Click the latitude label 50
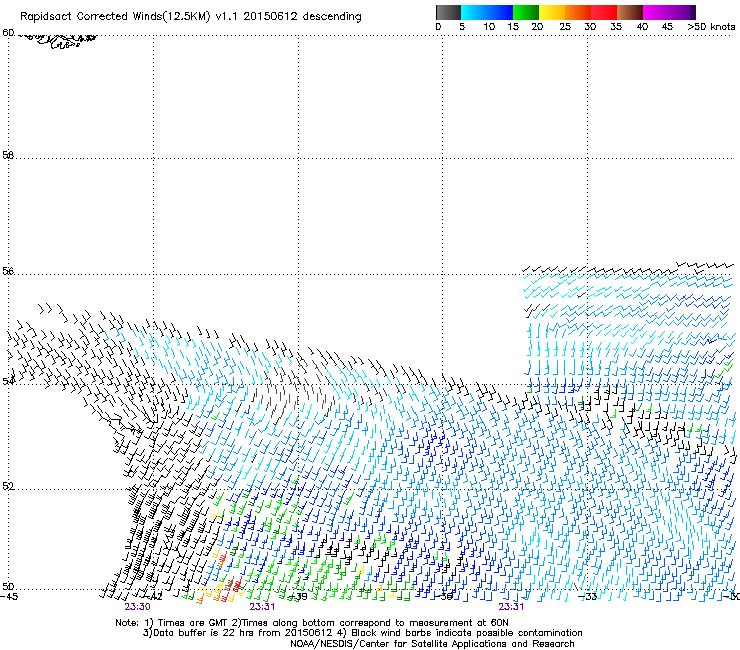Image resolution: width=740 pixels, height=650 pixels. click(x=8, y=586)
